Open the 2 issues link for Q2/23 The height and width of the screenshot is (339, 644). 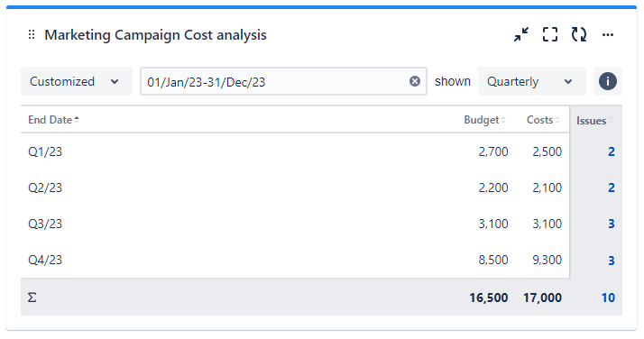pos(612,188)
